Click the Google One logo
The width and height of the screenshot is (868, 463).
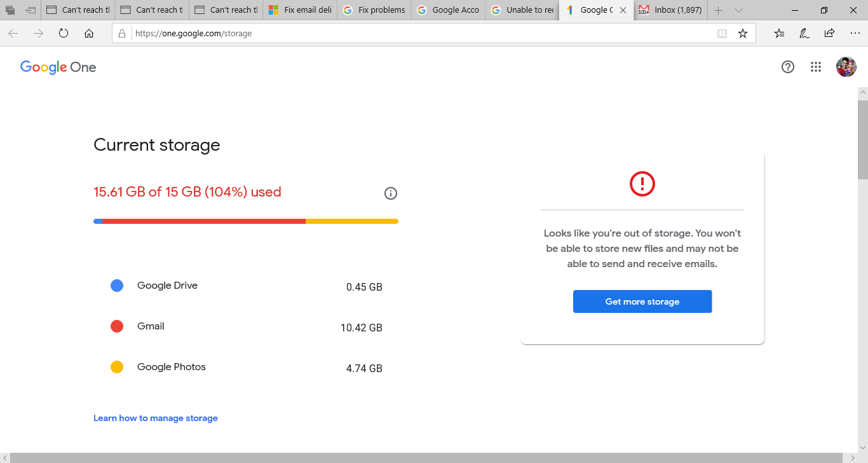tap(58, 67)
